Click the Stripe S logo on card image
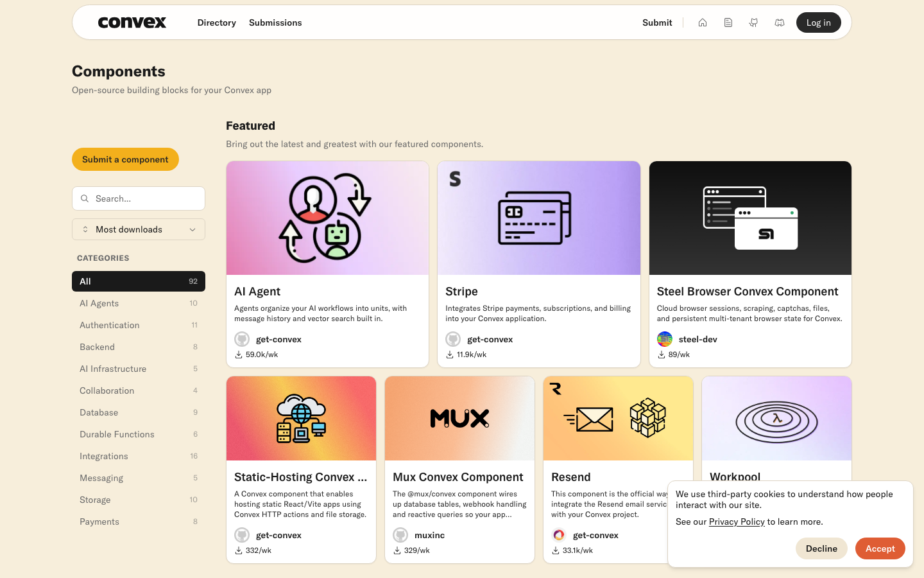The image size is (924, 578). pyautogui.click(x=455, y=179)
